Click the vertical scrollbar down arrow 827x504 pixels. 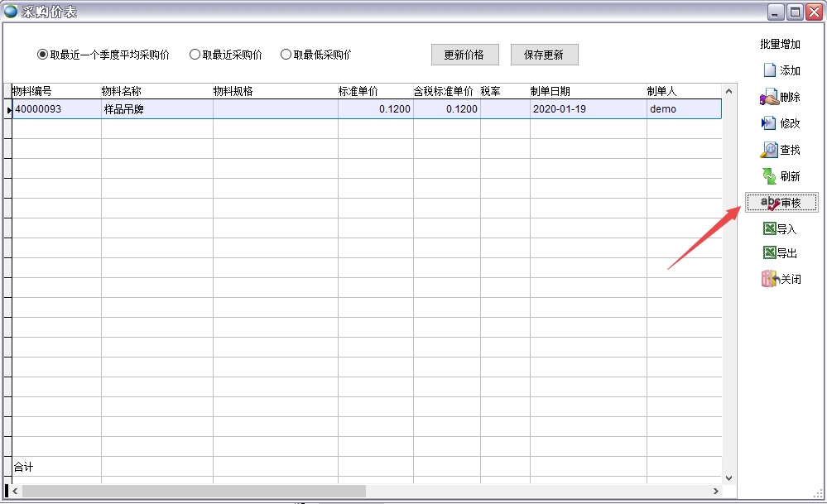pos(728,478)
